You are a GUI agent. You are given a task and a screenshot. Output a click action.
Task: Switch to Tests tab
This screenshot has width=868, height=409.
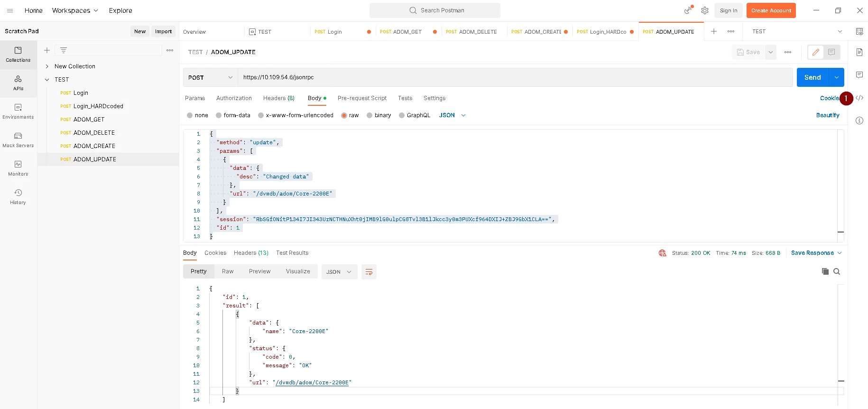click(405, 98)
